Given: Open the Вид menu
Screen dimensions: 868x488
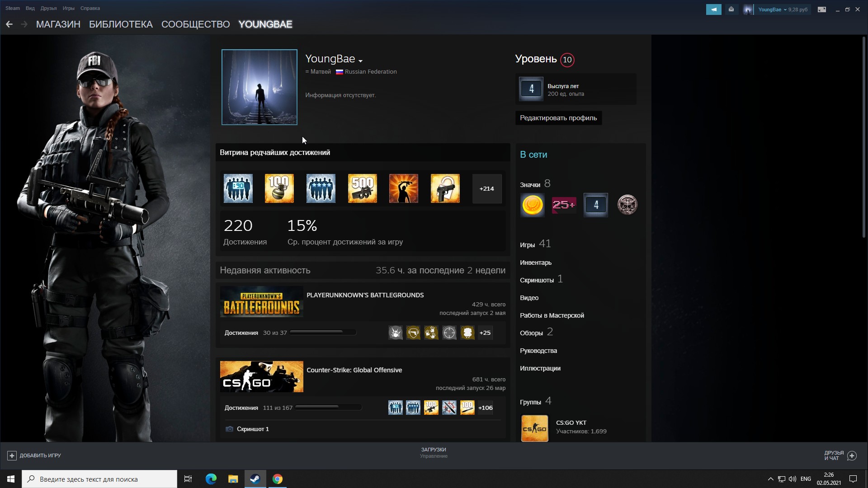Looking at the screenshot, I should pyautogui.click(x=30, y=8).
